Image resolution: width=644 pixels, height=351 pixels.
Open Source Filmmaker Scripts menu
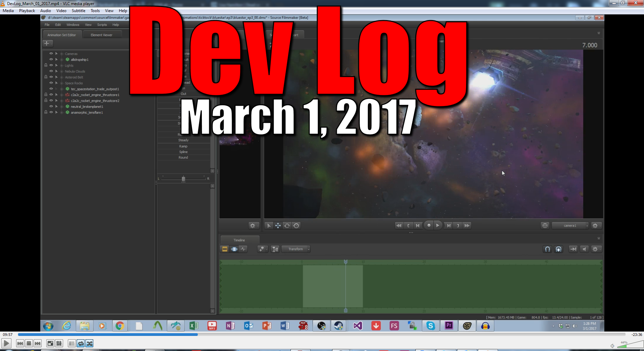click(x=102, y=25)
